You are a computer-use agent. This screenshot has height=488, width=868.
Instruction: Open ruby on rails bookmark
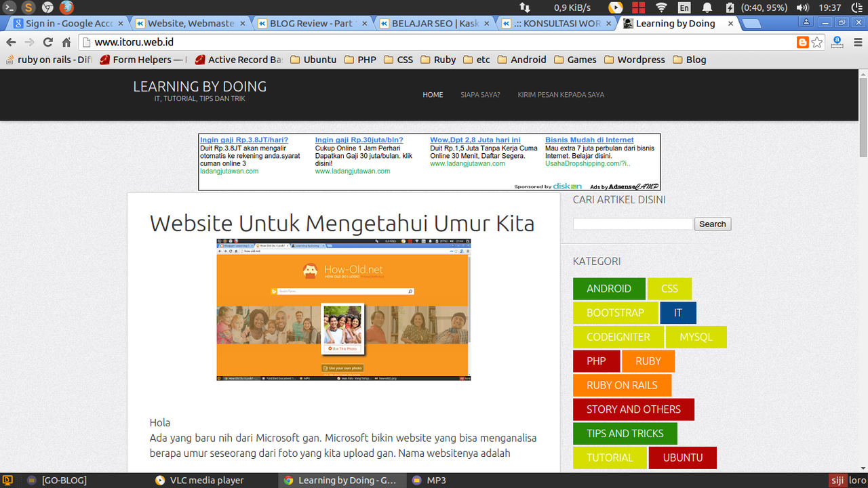(x=49, y=60)
